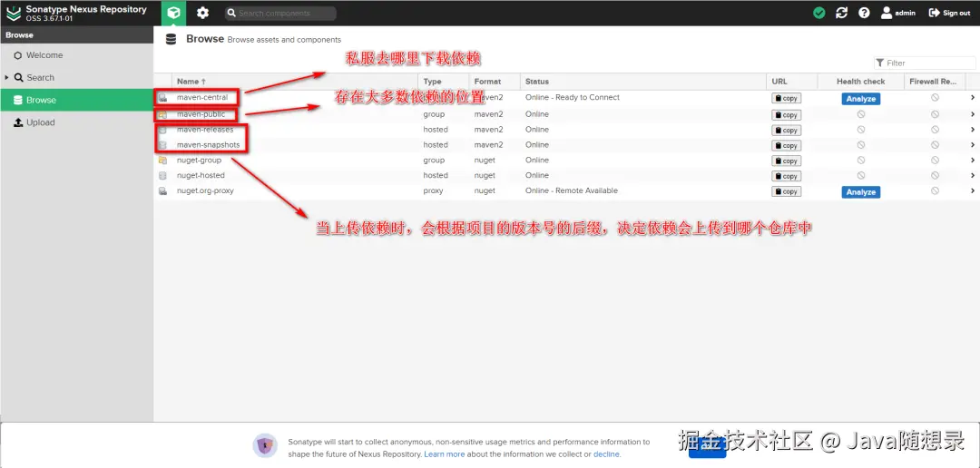Copy URL of nuget-hosted
The width and height of the screenshot is (980, 468).
pyautogui.click(x=786, y=176)
